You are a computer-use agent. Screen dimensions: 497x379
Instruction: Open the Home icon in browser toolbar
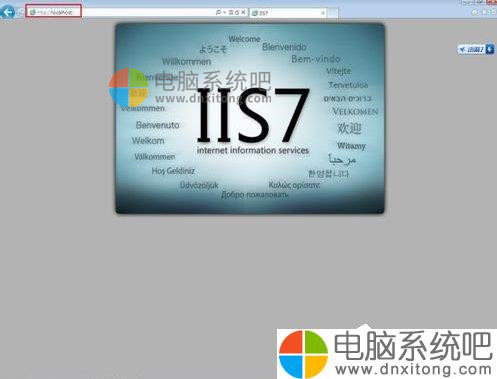coord(475,12)
